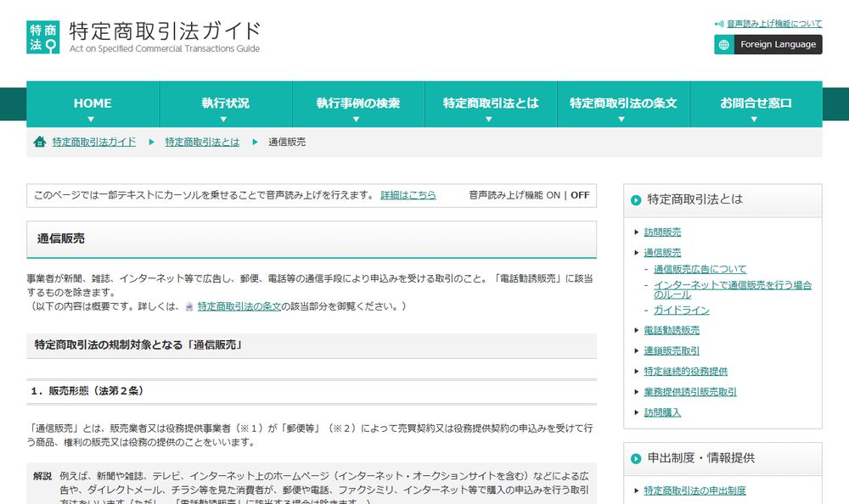Open the Foreign Language button
Image resolution: width=849 pixels, height=504 pixels.
pos(767,44)
